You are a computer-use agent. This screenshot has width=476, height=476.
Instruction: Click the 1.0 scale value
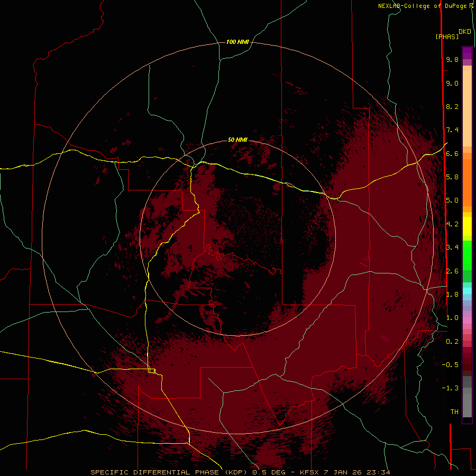[452, 318]
